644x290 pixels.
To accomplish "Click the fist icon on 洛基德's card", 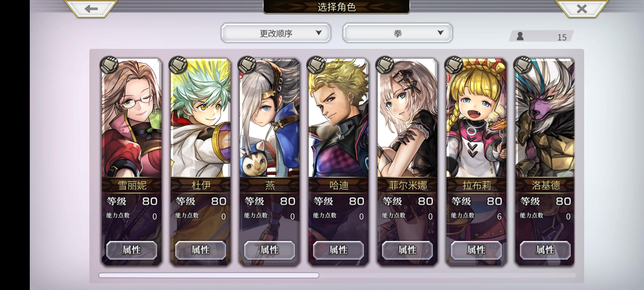I will point(523,65).
